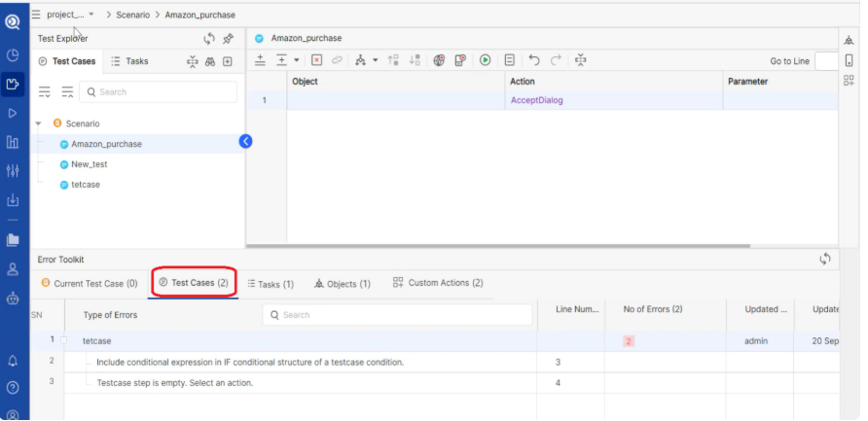
Task: Switch to the Custom Actions (2) tab
Action: 437,283
